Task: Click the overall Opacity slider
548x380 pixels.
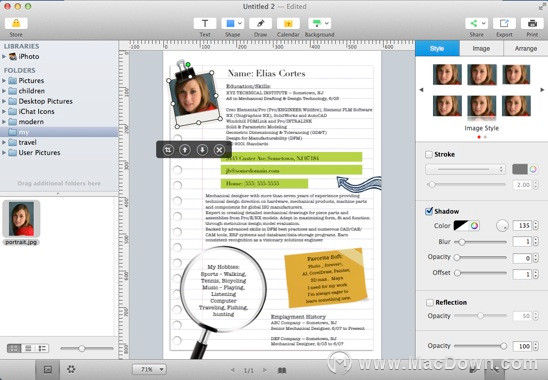Action: click(481, 346)
